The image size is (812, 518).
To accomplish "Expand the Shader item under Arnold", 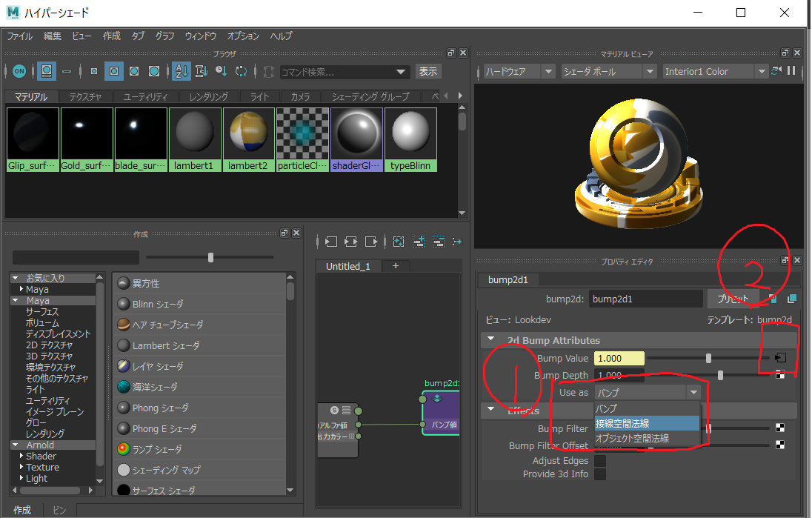I will point(21,456).
